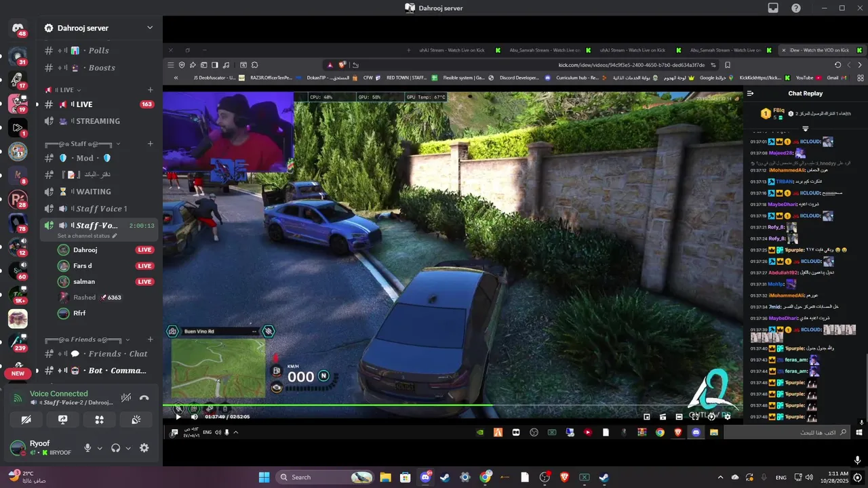Open Ryoof profile avatar in user panel
The image size is (868, 488).
(18, 448)
